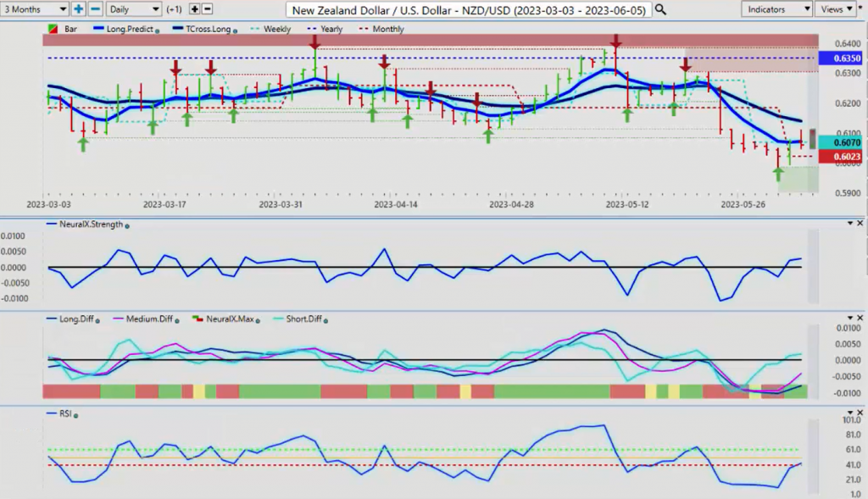Screen dimensions: 868x499
Task: Expand the Indicators dropdown
Action: coord(776,9)
